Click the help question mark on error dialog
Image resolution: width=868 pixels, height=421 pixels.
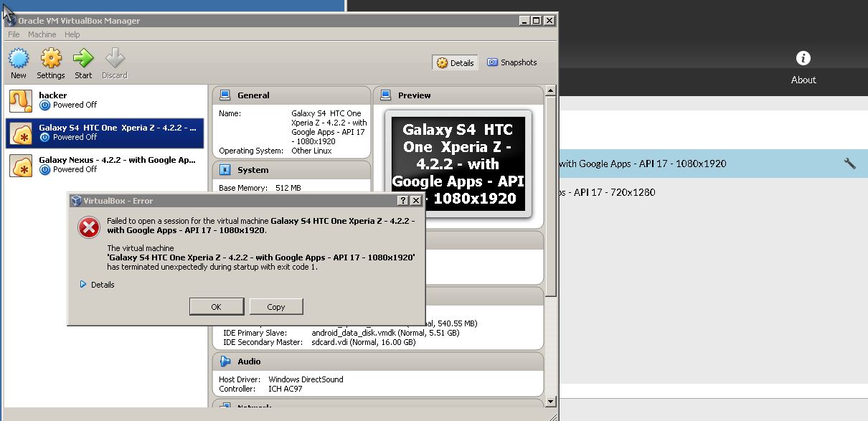click(403, 201)
